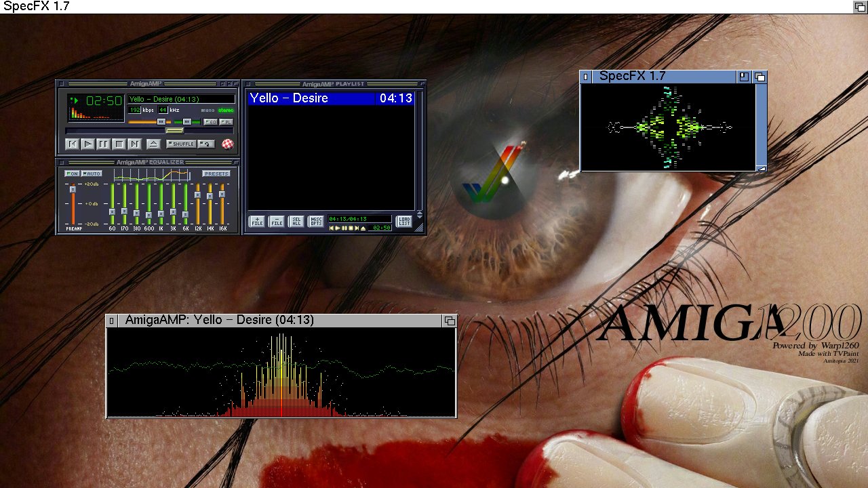Skip to previous track in AmigaAMP main window
Image resolution: width=868 pixels, height=488 pixels.
(72, 144)
